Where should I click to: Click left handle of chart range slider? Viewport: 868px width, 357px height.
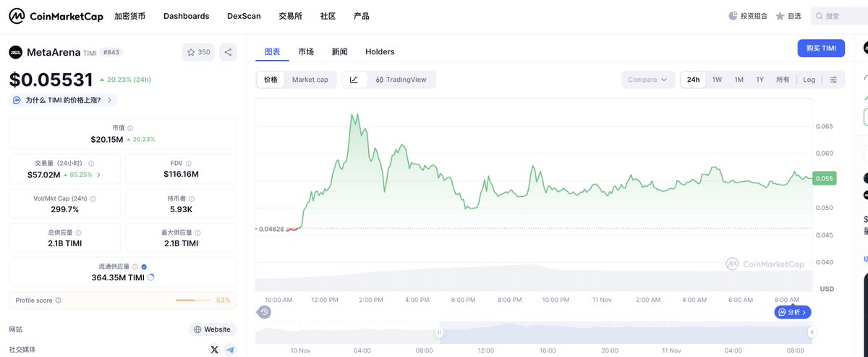pos(438,332)
